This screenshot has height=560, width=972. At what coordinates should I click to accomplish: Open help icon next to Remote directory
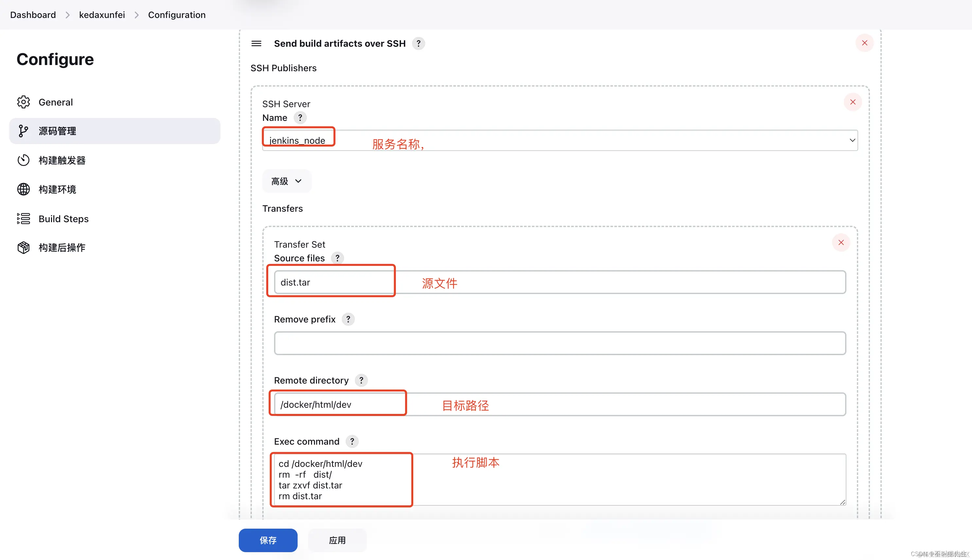coord(361,380)
